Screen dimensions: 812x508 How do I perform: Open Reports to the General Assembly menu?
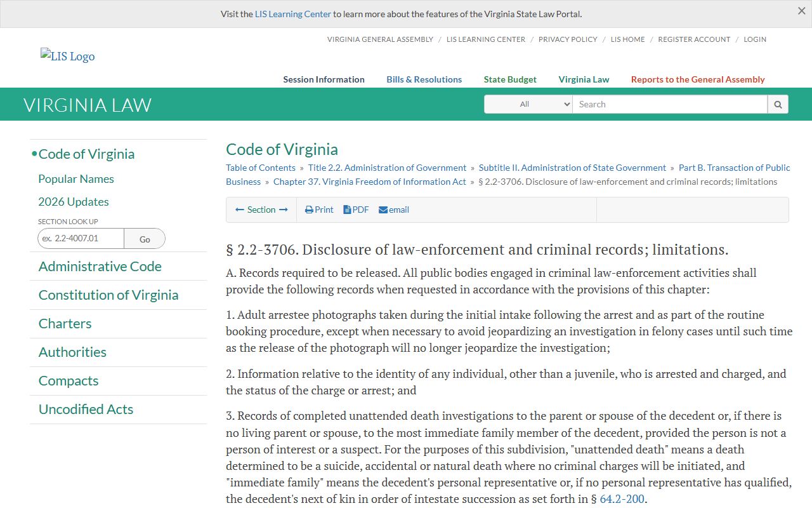point(698,79)
